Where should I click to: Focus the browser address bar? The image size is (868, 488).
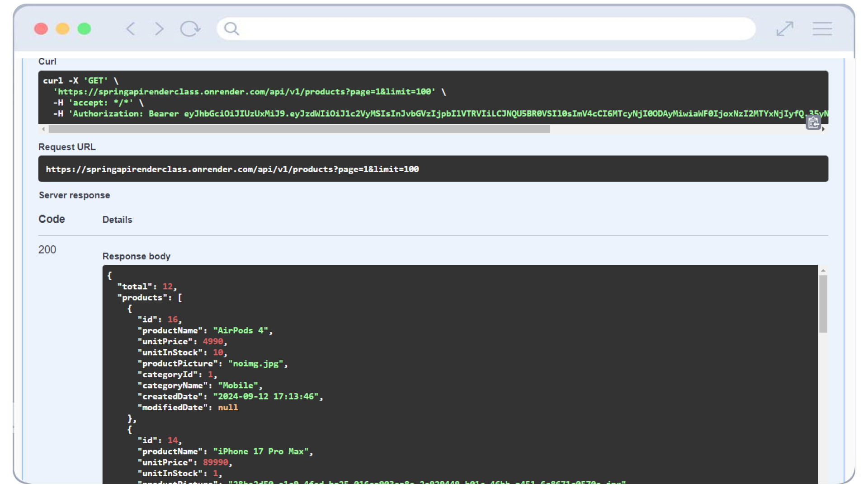coord(493,29)
